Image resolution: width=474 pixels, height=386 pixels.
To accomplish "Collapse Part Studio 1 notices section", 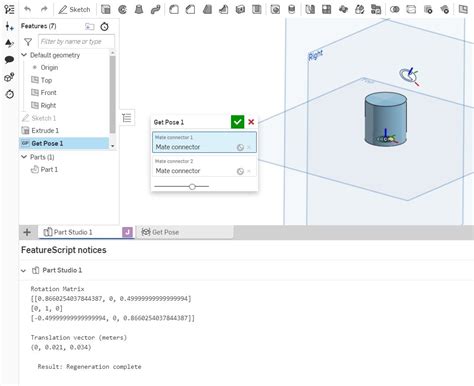I will (23, 271).
